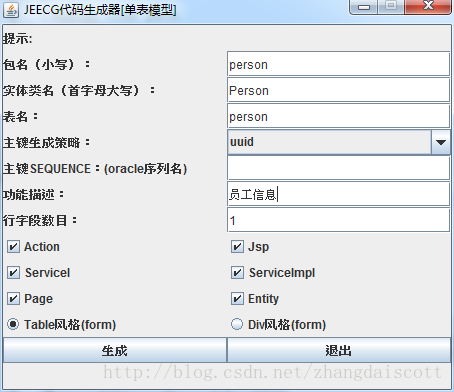This screenshot has height=392, width=454.
Task: Focus the 功能描述 field with 员工信息
Action: (338, 194)
